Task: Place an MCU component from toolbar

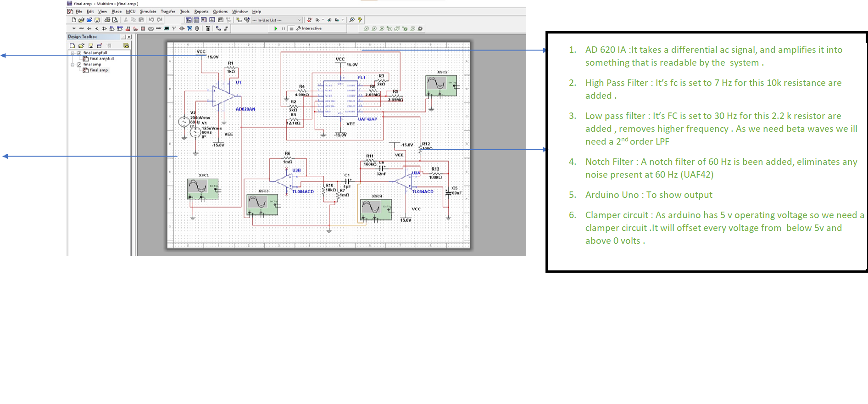Action: pos(208,28)
